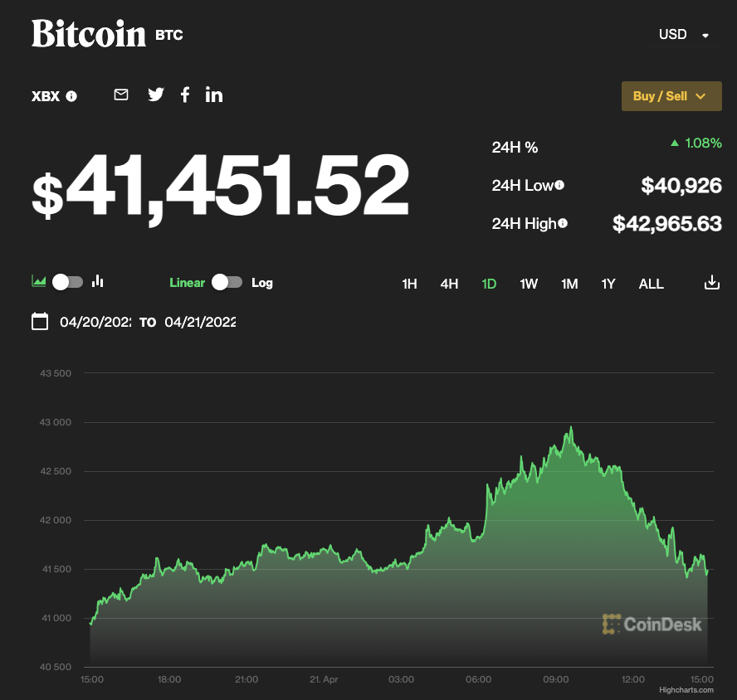Image resolution: width=737 pixels, height=700 pixels.
Task: Switch to 1W time range
Action: coord(529,284)
